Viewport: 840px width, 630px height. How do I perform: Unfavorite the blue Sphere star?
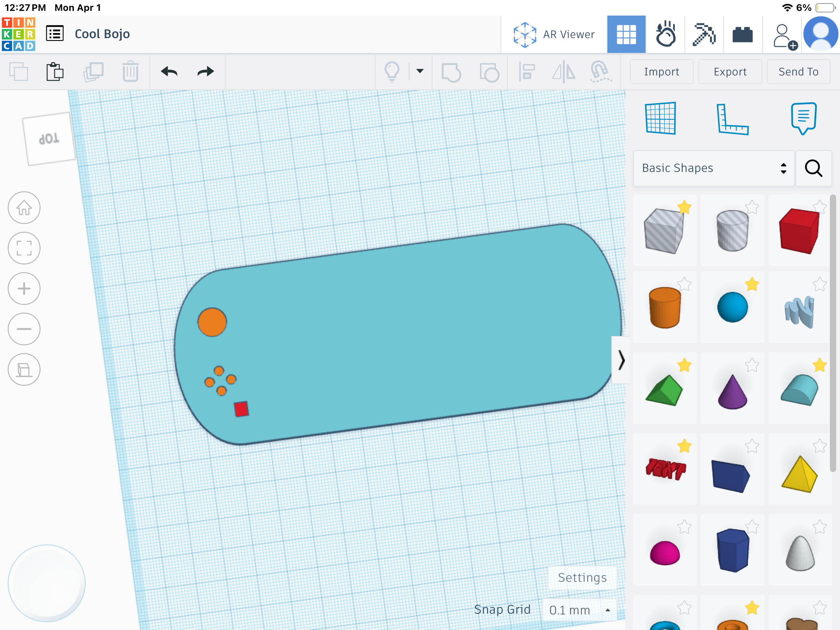pyautogui.click(x=752, y=284)
